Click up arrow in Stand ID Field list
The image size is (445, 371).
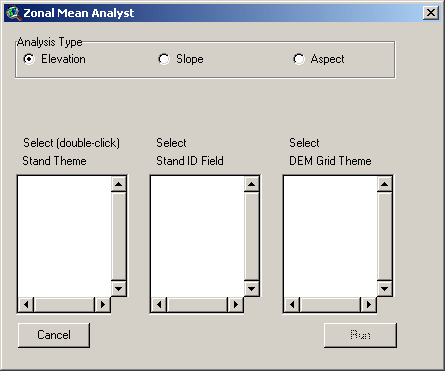(x=252, y=184)
